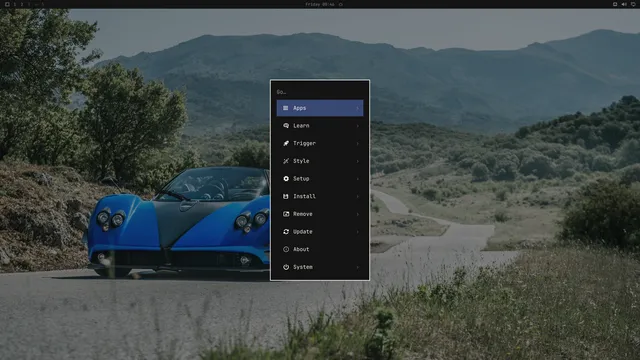
Task: Expand the Style submenu chevron
Action: pos(358,161)
